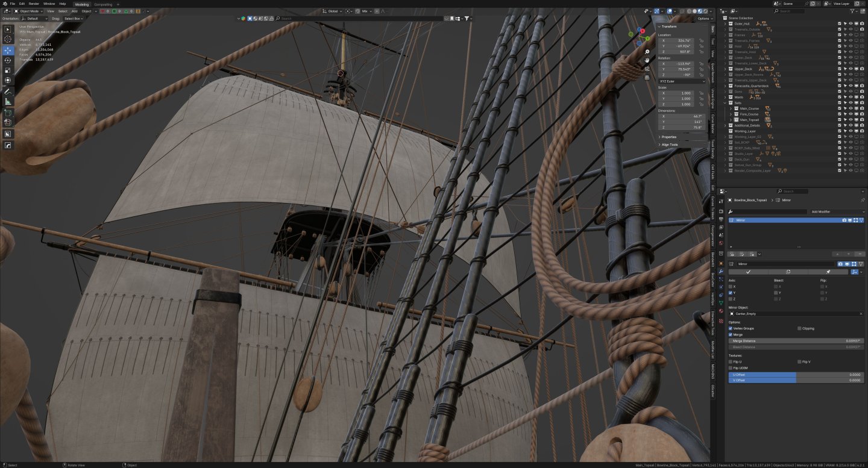Clear the Center_Empty mirror object field
Image resolution: width=868 pixels, height=468 pixels.
tap(861, 314)
